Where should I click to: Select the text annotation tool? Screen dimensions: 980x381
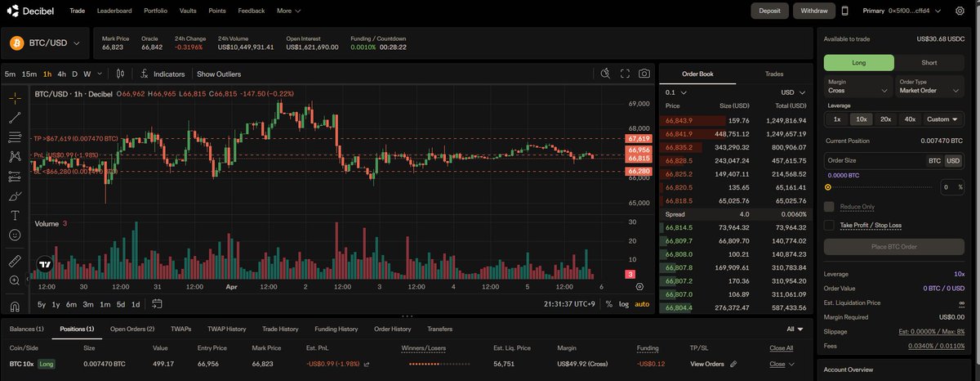tap(15, 215)
